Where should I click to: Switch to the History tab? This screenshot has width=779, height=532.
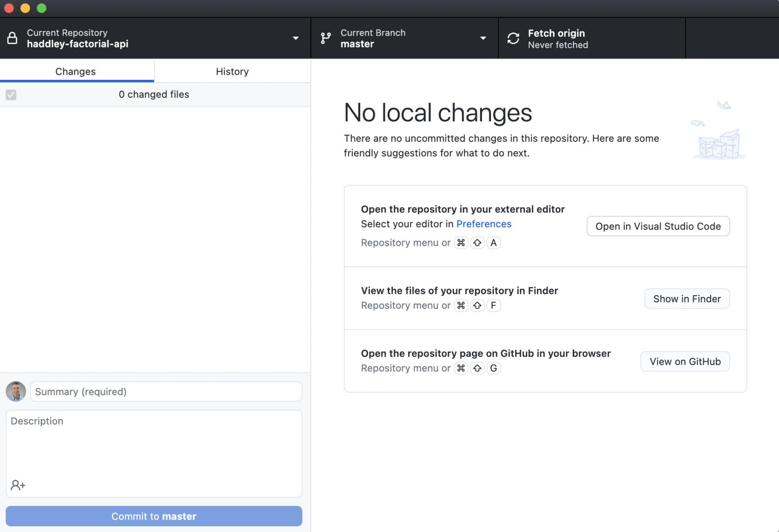tap(232, 71)
